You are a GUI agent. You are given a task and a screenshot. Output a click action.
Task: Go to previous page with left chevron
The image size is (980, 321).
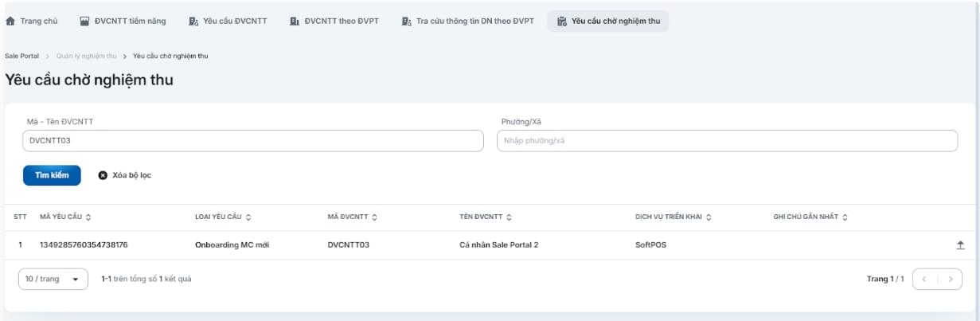click(x=924, y=280)
